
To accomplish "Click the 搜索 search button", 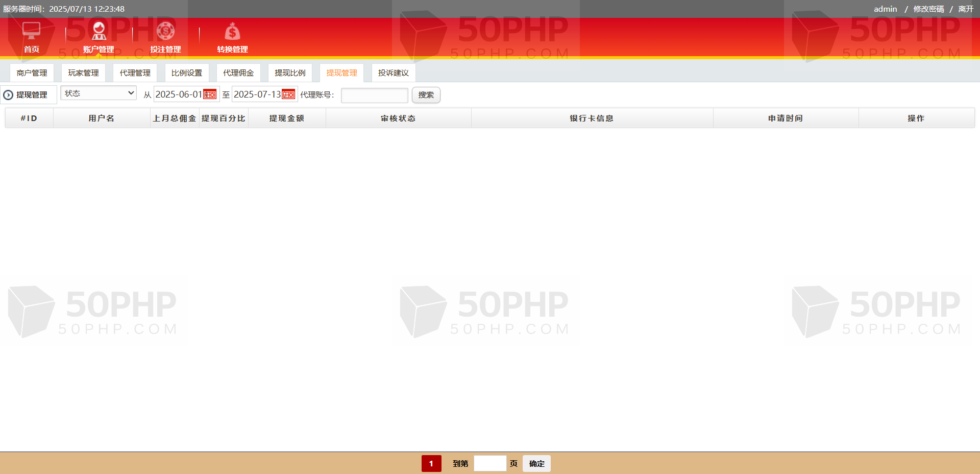I will [426, 95].
